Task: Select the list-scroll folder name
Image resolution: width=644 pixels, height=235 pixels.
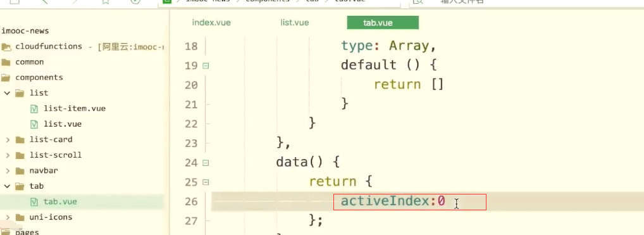Action: pos(56,155)
